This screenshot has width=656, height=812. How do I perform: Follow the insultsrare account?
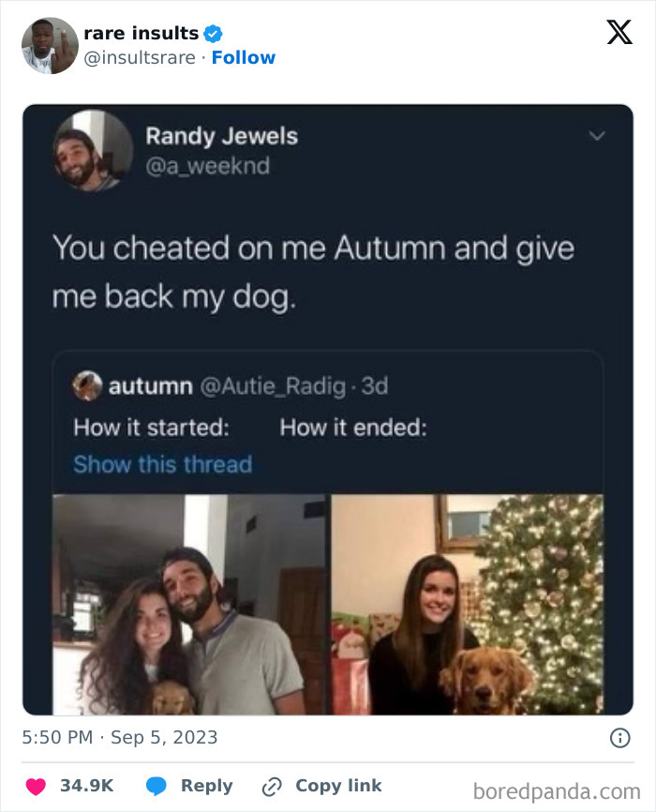point(244,57)
